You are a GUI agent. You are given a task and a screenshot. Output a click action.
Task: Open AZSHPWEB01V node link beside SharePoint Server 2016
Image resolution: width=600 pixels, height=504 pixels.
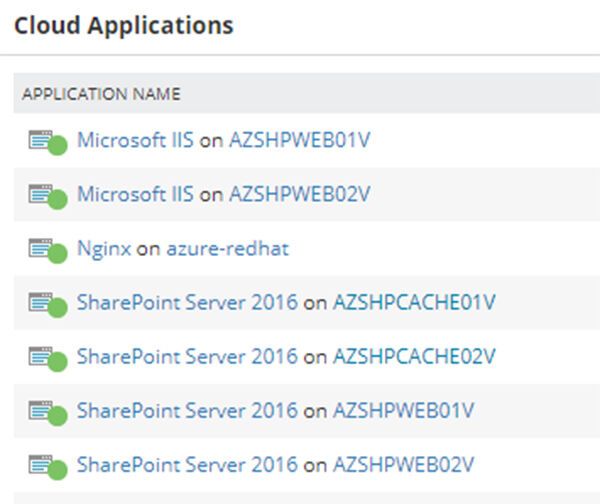[404, 411]
